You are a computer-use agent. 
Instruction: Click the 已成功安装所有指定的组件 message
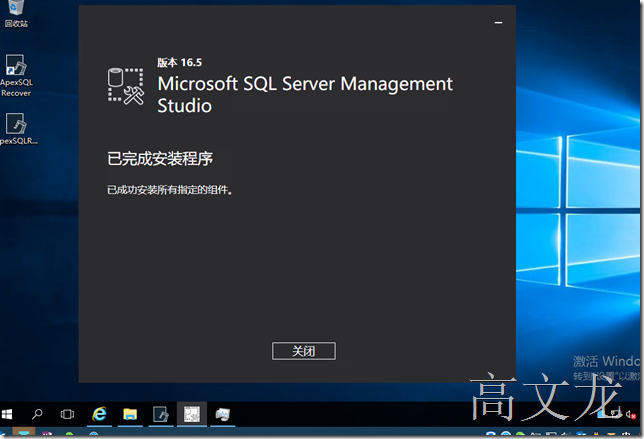(170, 190)
